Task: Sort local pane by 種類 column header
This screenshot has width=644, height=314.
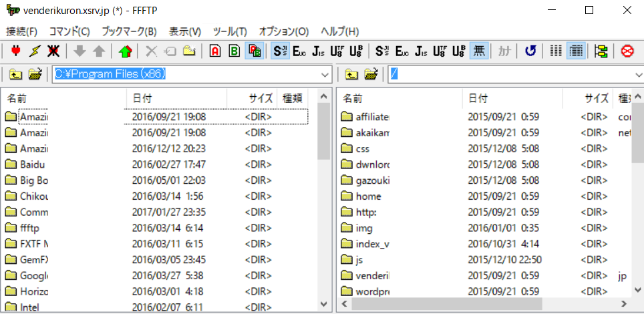Action: [292, 98]
